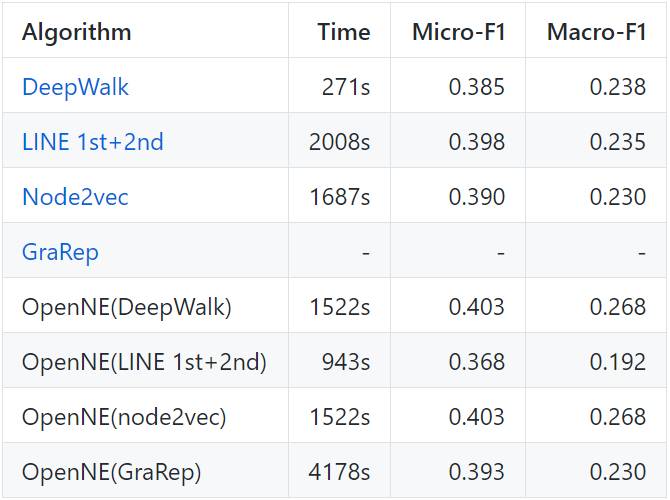Select the 2008s time value
The width and height of the screenshot is (670, 500).
(x=340, y=142)
